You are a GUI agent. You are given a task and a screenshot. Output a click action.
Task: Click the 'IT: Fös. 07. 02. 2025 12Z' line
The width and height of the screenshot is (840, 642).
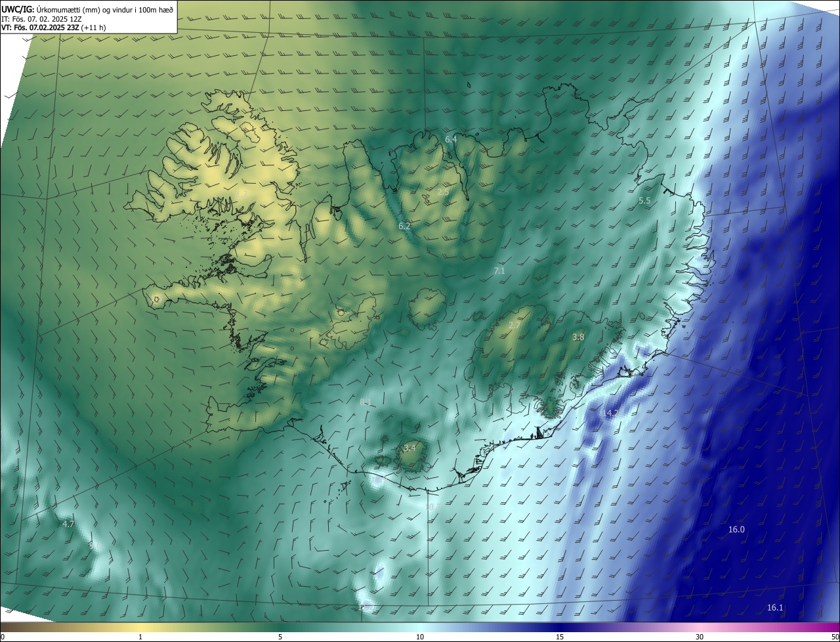[x=41, y=18]
